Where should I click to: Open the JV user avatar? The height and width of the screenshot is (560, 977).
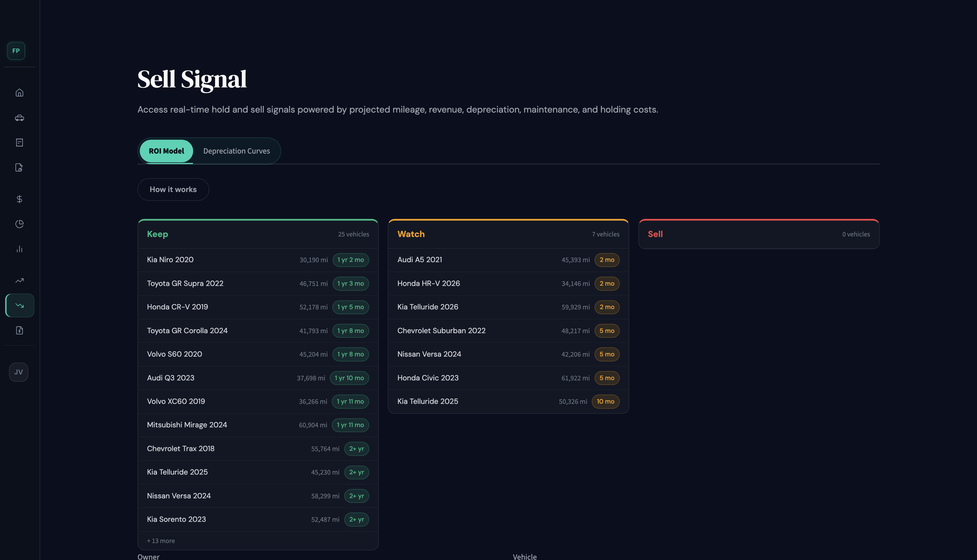[x=18, y=372]
